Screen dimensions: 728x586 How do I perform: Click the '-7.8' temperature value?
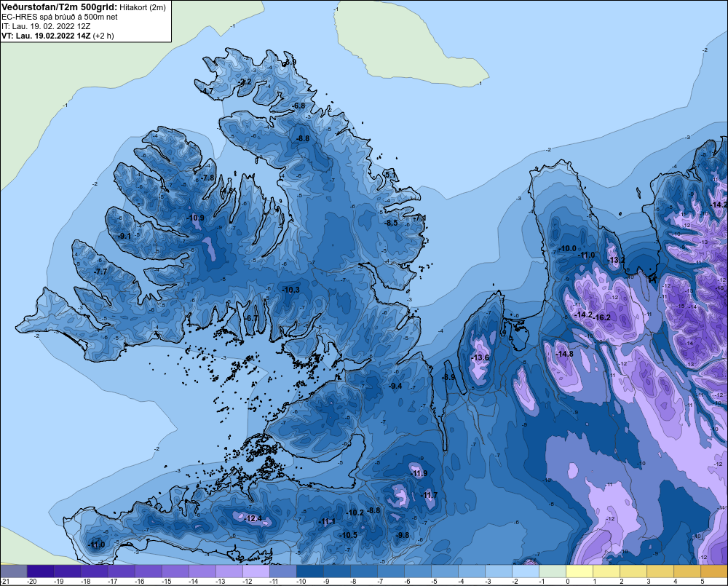point(208,178)
